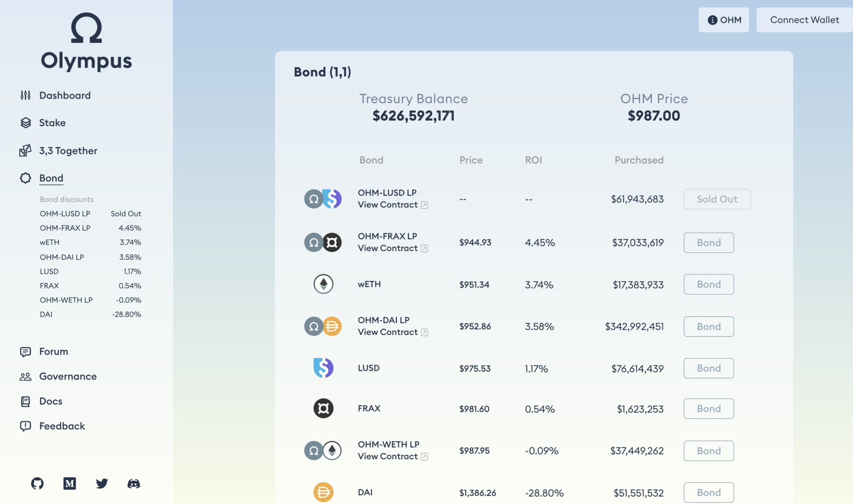Go to the Governance page
The image size is (853, 504).
[x=67, y=377]
